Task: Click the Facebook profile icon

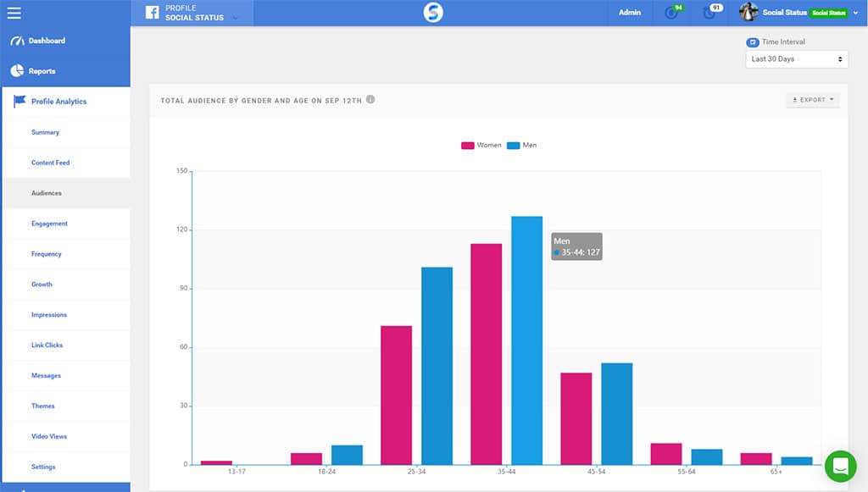Action: 153,12
